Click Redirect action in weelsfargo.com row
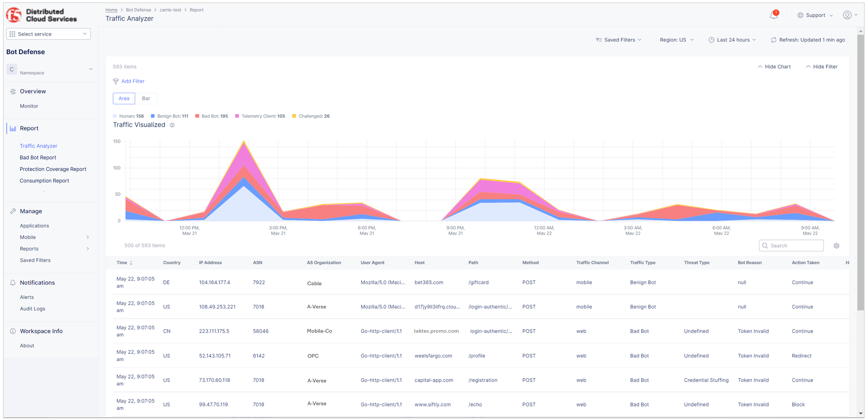Screen dimensions: 868x420 pyautogui.click(x=801, y=356)
